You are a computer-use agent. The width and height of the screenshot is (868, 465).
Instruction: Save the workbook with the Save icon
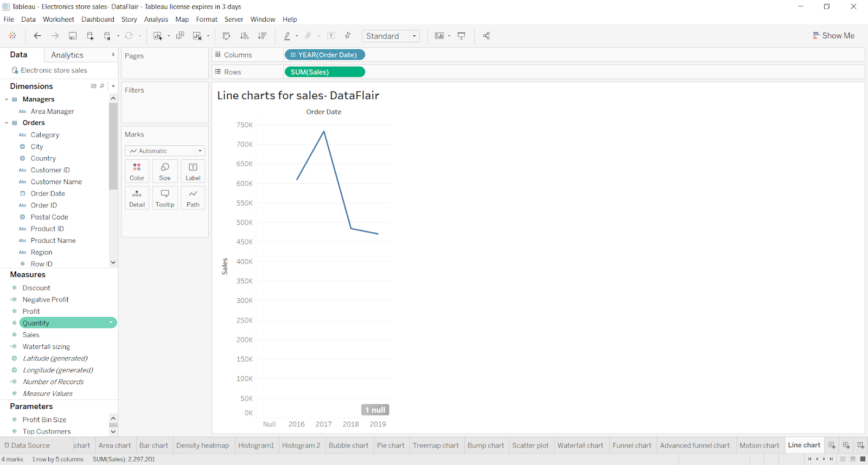(x=73, y=36)
